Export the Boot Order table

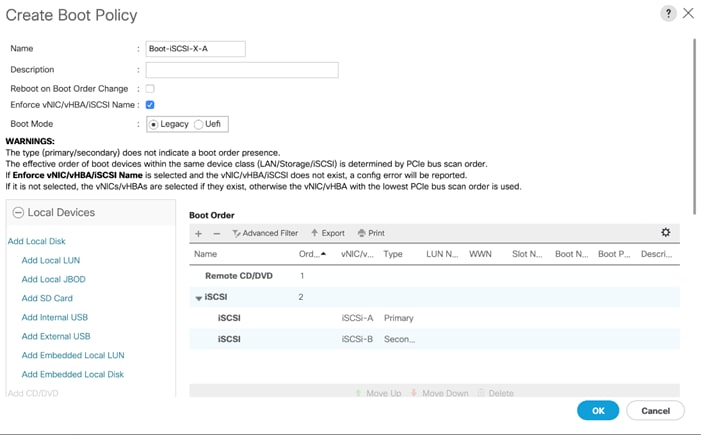(328, 233)
